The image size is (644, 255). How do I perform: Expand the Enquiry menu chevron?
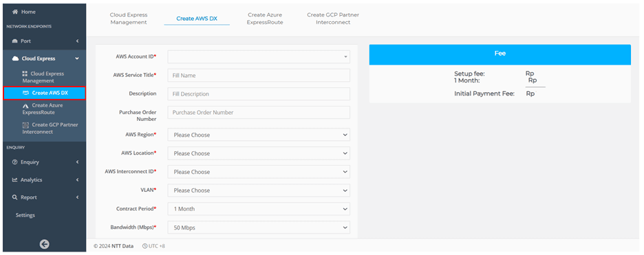tap(77, 162)
